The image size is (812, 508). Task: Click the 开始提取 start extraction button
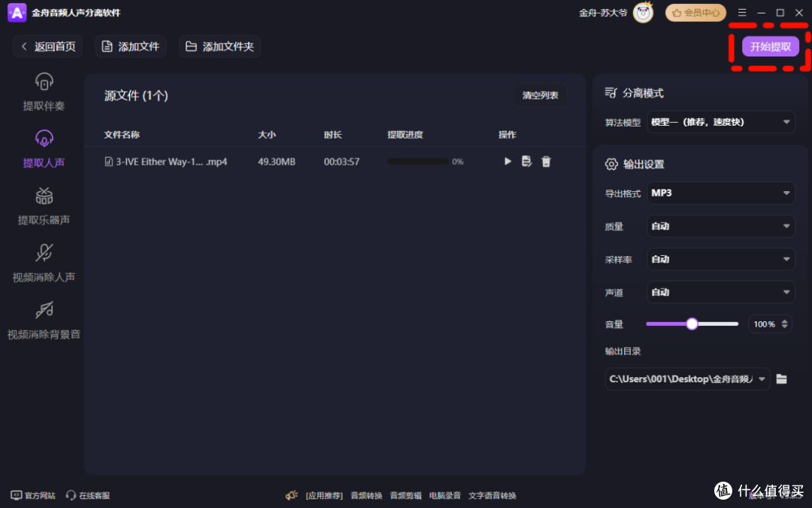pos(770,47)
